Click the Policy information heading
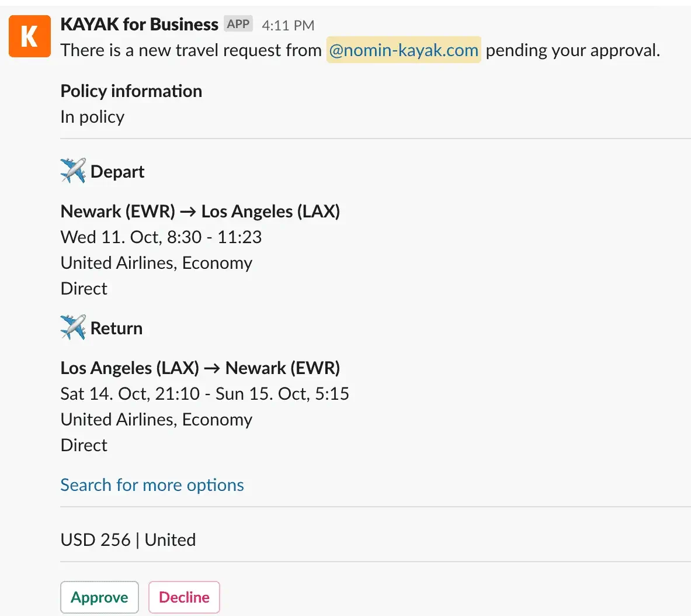This screenshot has width=691, height=616. tap(131, 91)
